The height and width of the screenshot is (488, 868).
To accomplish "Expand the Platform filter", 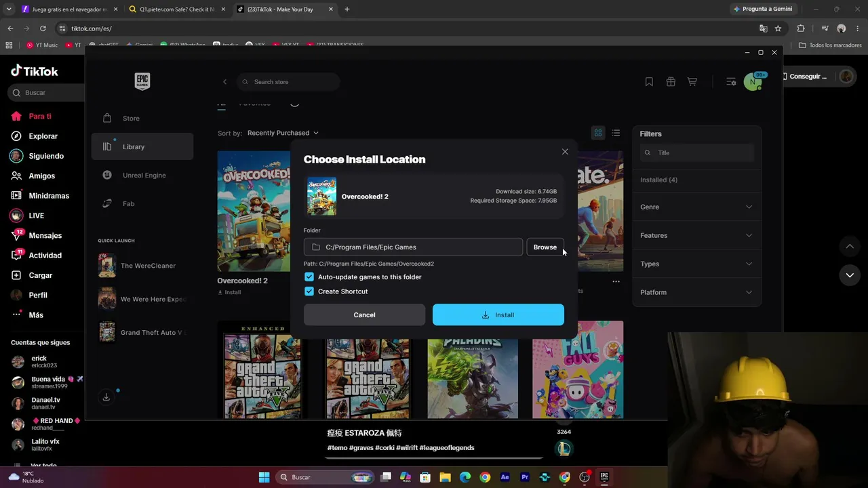I will [x=696, y=292].
